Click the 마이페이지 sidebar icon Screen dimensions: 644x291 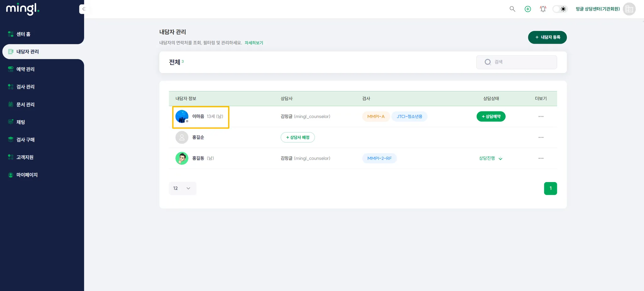[x=11, y=175]
